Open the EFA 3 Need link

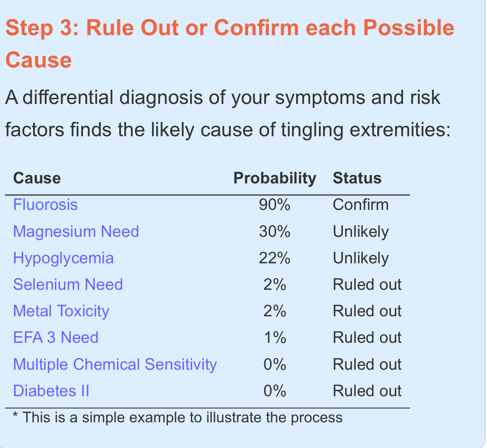click(x=56, y=337)
